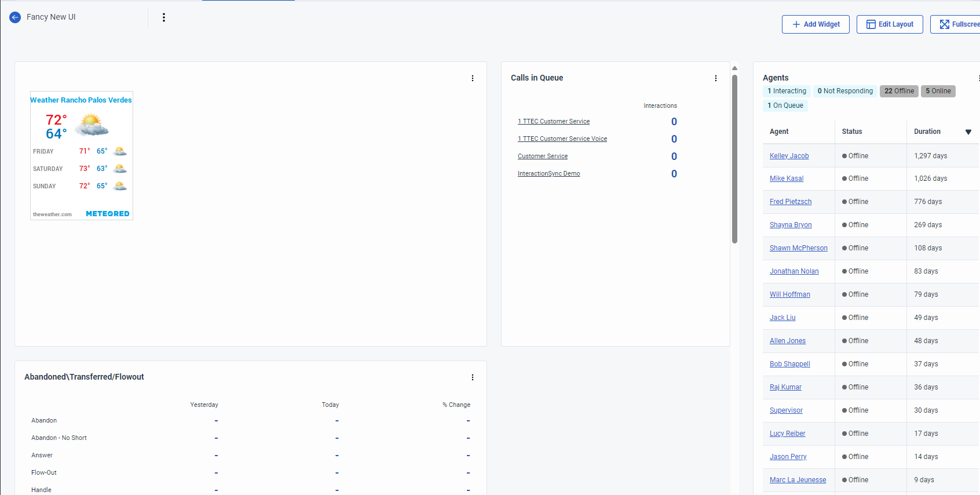Click Mike Kasal's Offline status

(x=855, y=179)
